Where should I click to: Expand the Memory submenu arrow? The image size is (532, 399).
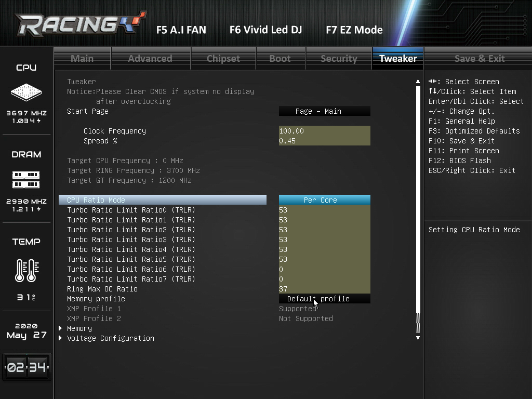point(60,328)
